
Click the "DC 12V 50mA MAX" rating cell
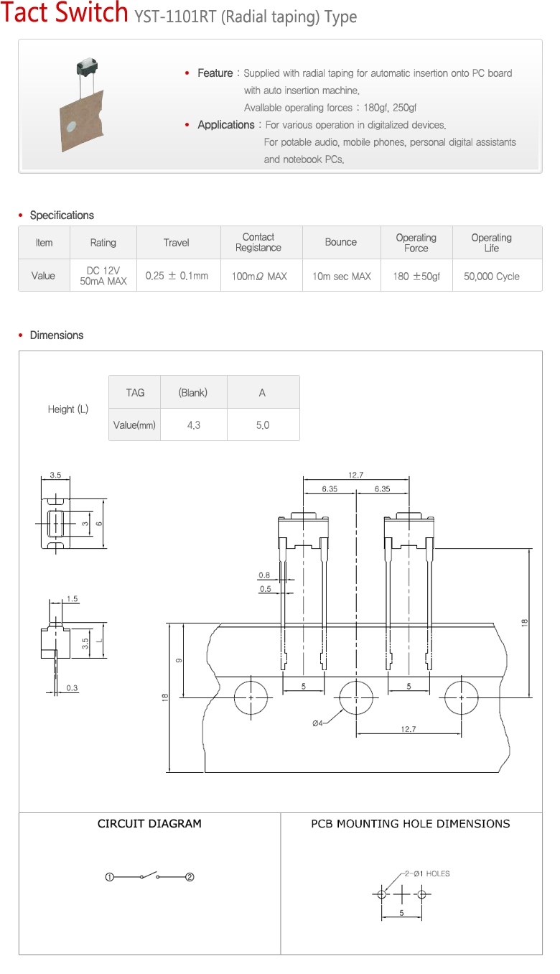[x=103, y=276]
